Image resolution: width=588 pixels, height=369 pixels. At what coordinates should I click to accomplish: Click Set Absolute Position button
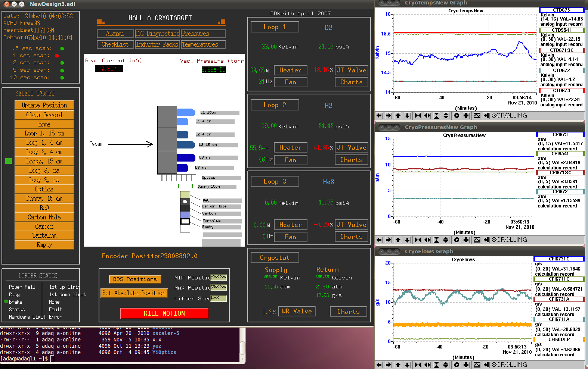pyautogui.click(x=134, y=293)
